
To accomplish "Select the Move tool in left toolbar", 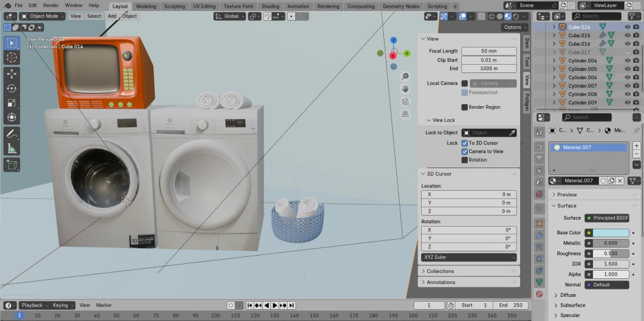I will pyautogui.click(x=12, y=73).
